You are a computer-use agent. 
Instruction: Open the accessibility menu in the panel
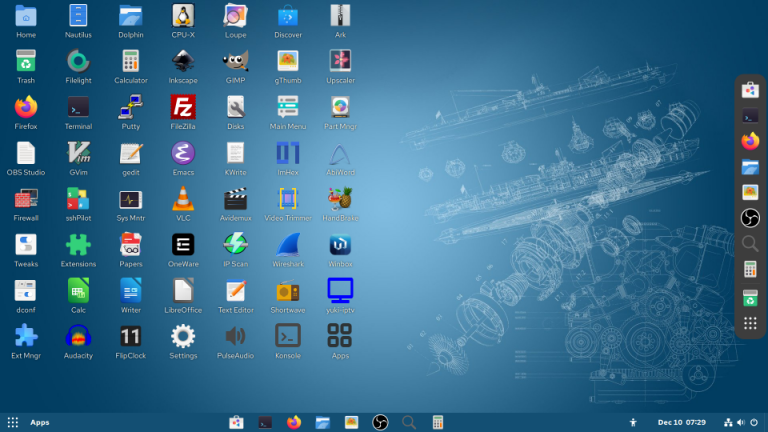click(633, 422)
